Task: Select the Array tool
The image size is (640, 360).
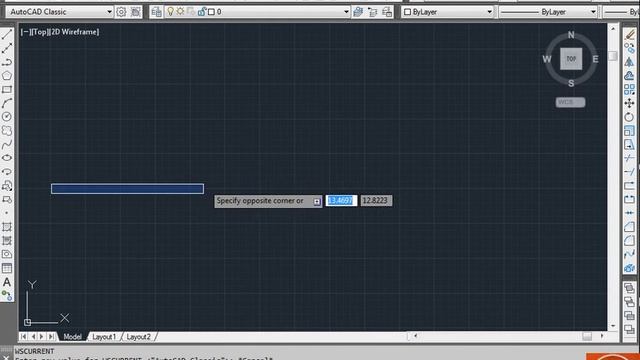Action: click(629, 89)
